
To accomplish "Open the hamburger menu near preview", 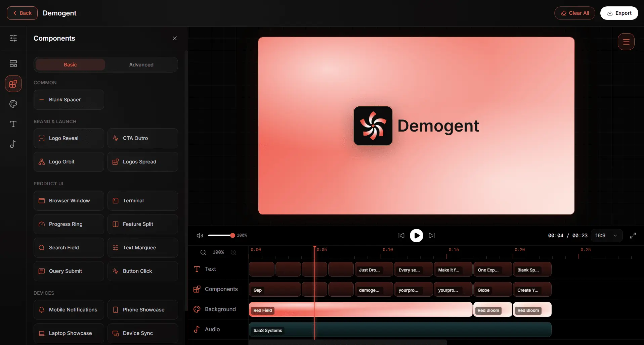I will [626, 42].
